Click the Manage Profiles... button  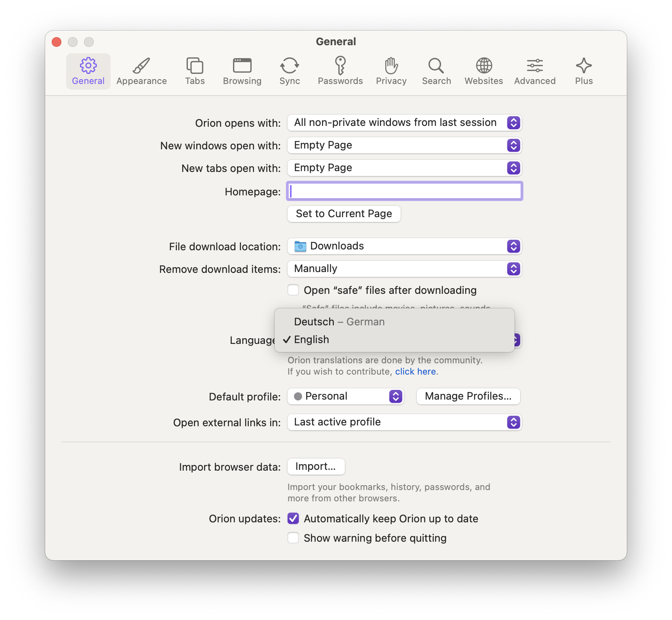tap(468, 396)
